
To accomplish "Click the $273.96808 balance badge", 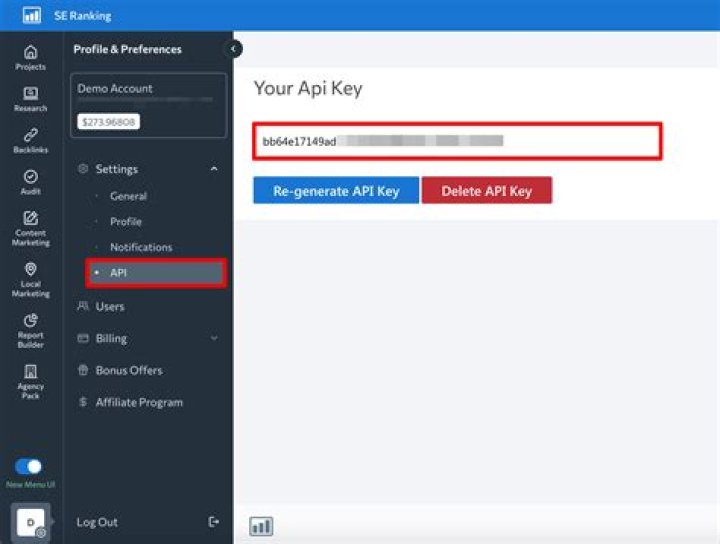I will 108,122.
